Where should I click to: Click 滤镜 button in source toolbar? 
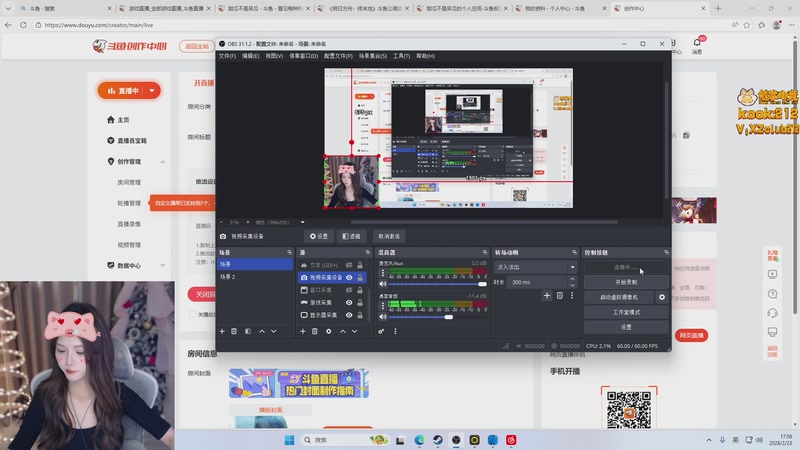coord(352,236)
